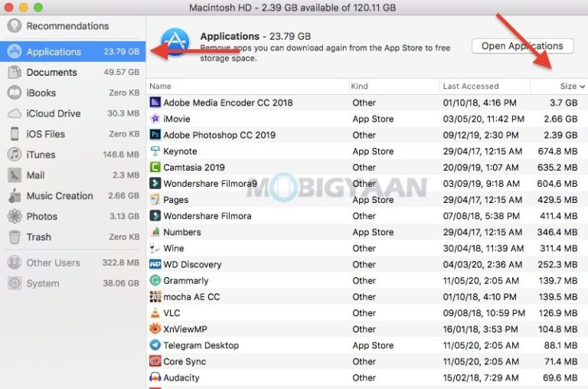Click the size value 71.4 MB
Viewport: 588px width, 389px height.
(x=561, y=361)
